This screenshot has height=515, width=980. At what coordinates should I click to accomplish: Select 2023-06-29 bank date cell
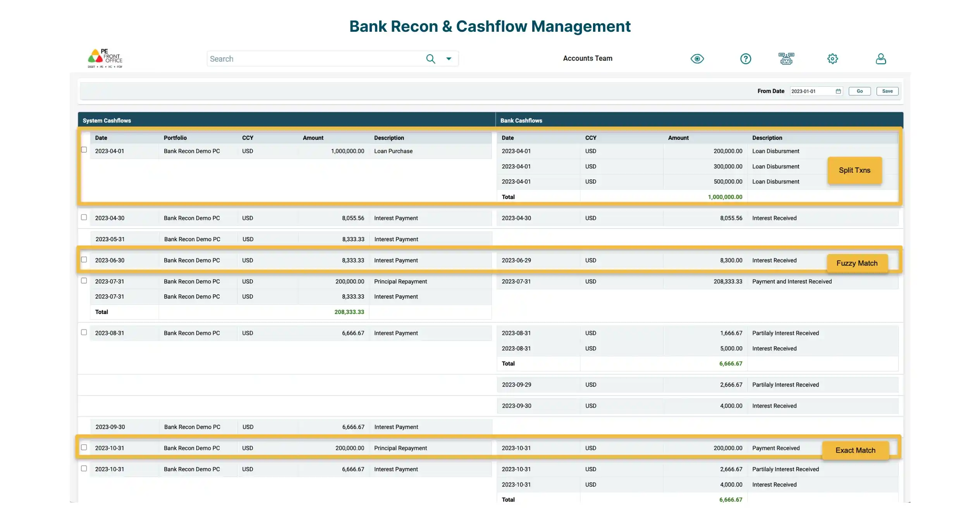coord(516,261)
